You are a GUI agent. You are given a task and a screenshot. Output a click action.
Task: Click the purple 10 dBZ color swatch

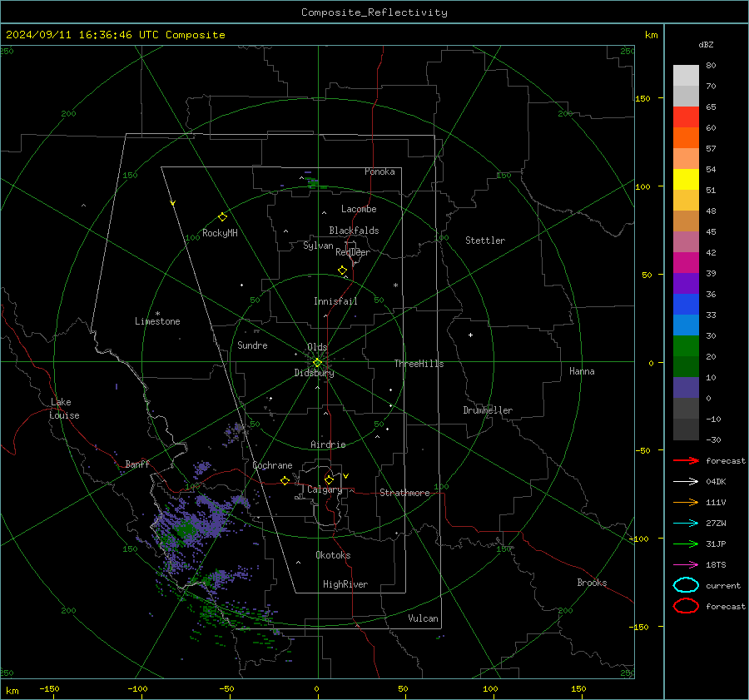coord(686,388)
